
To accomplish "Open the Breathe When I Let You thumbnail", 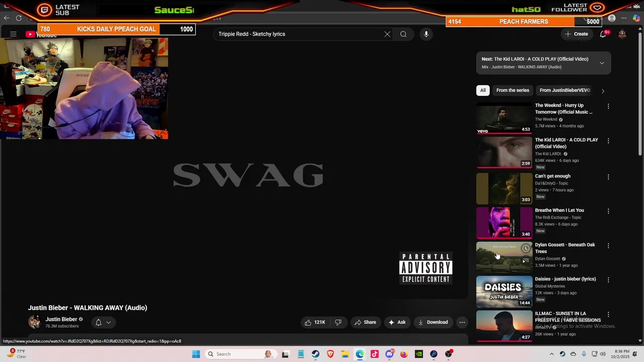I will 504,223.
